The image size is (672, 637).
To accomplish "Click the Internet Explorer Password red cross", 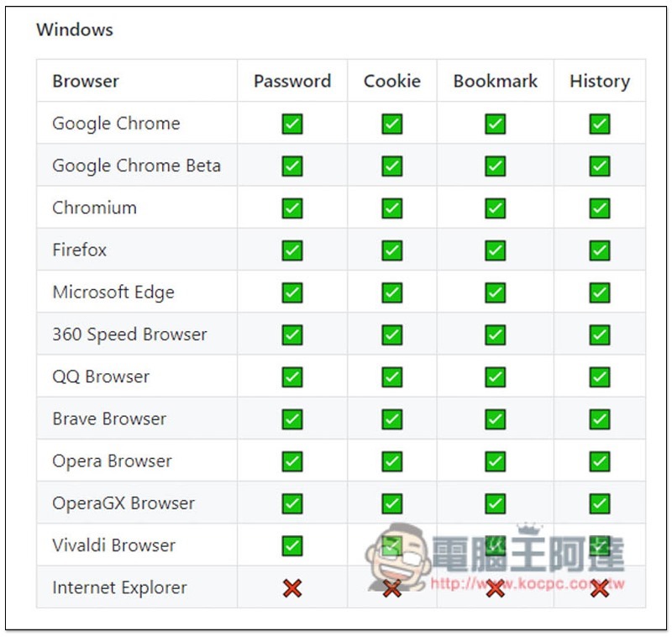I will click(x=292, y=587).
